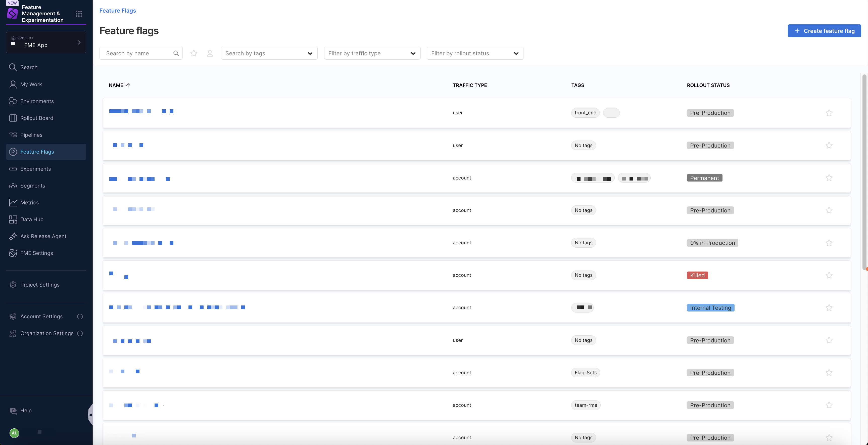Expand the FME App project selector
868x445 pixels.
tap(46, 42)
